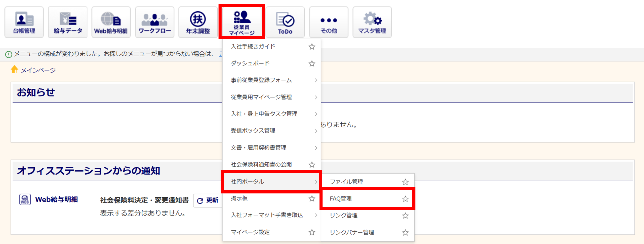The image size is (644, 244).
Task: Open the 給与データ toolbar icon
Action: tap(68, 22)
